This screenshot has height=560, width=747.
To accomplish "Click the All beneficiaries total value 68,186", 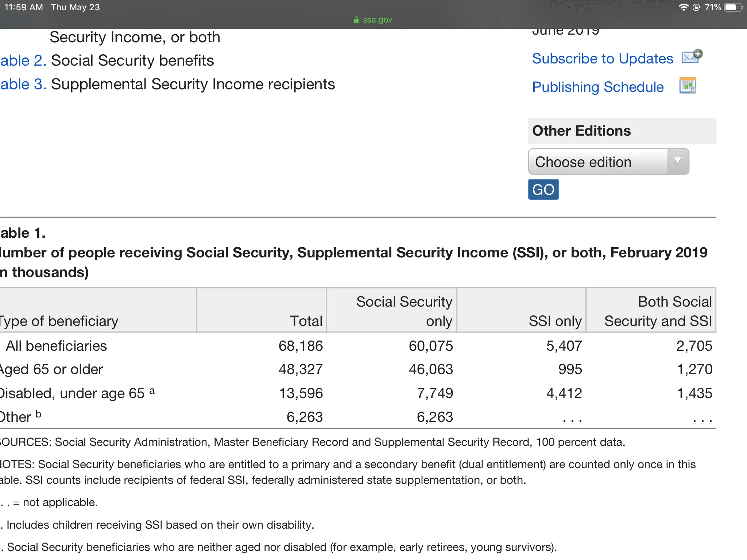I will click(301, 346).
